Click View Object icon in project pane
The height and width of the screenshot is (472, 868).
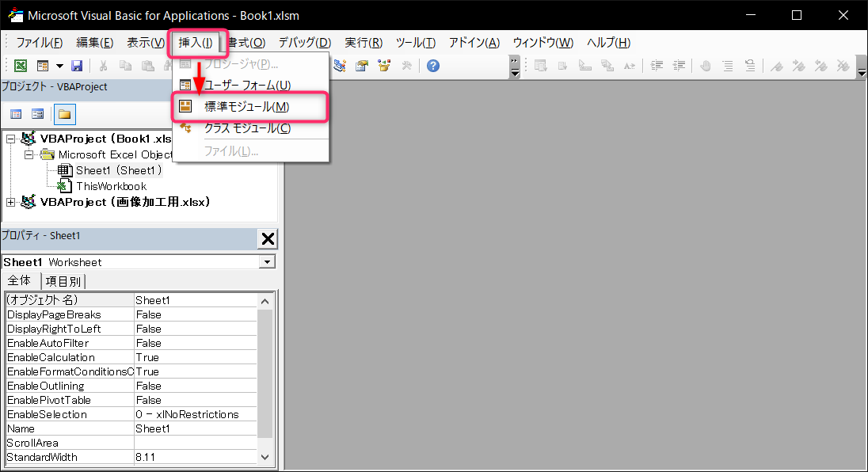coord(38,114)
